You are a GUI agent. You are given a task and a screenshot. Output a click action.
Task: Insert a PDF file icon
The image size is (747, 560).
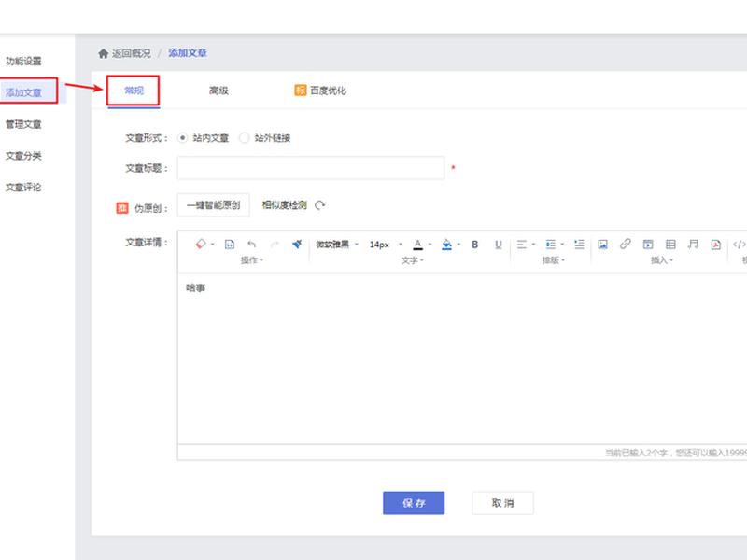[x=715, y=245]
